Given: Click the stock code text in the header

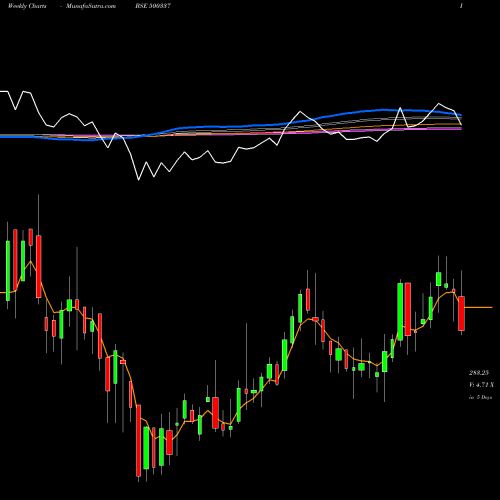Looking at the screenshot, I should coord(153,6).
